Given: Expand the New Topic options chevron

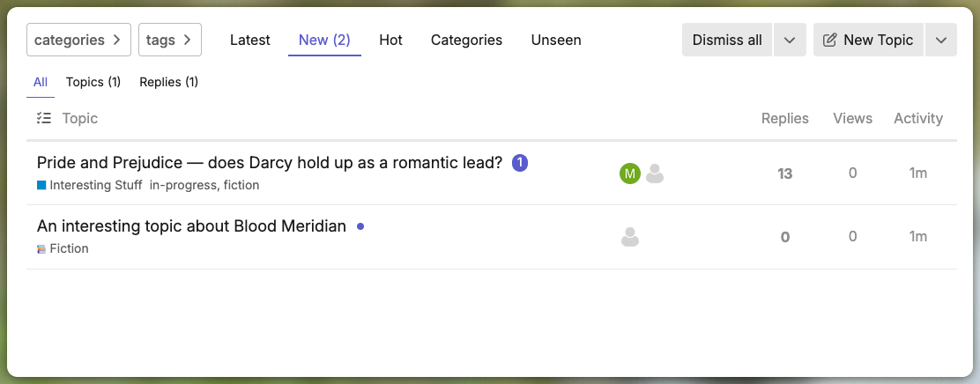Looking at the screenshot, I should 941,40.
